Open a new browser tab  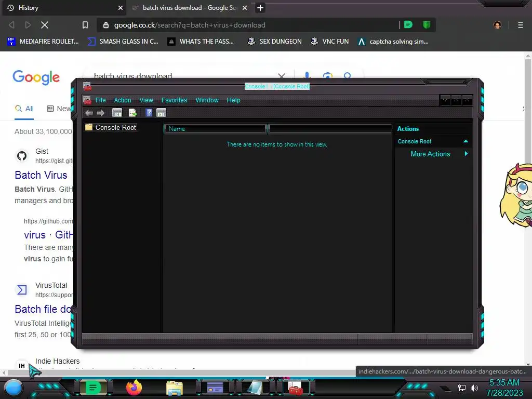[x=260, y=8]
